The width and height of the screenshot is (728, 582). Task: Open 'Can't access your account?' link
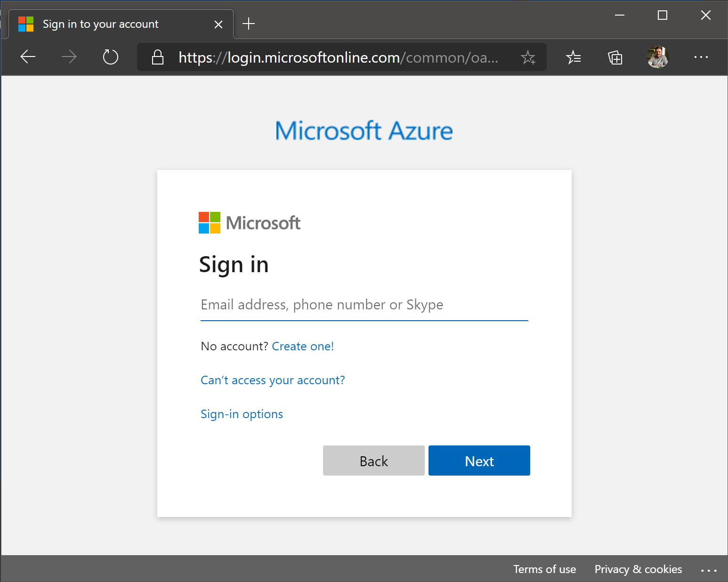pyautogui.click(x=273, y=380)
